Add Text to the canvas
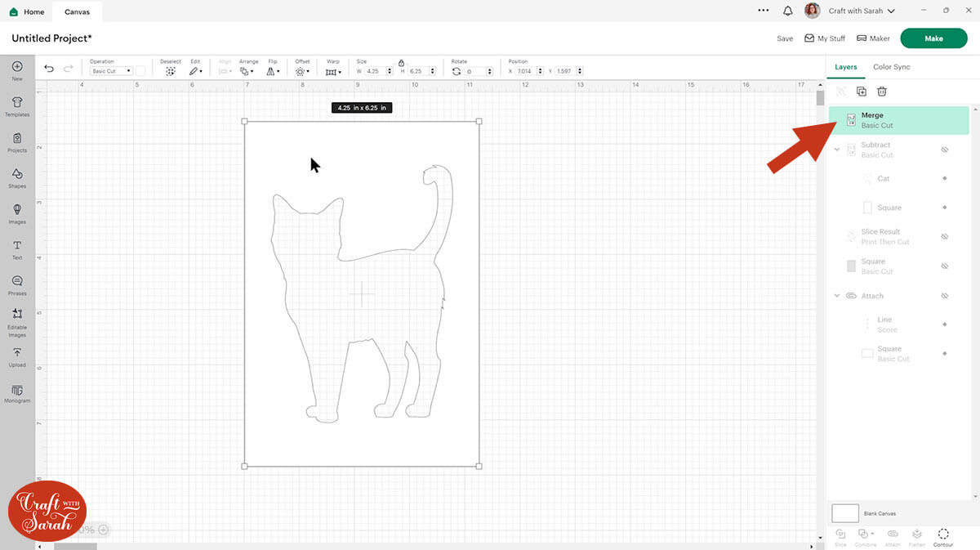Viewport: 980px width, 550px height. [x=17, y=249]
